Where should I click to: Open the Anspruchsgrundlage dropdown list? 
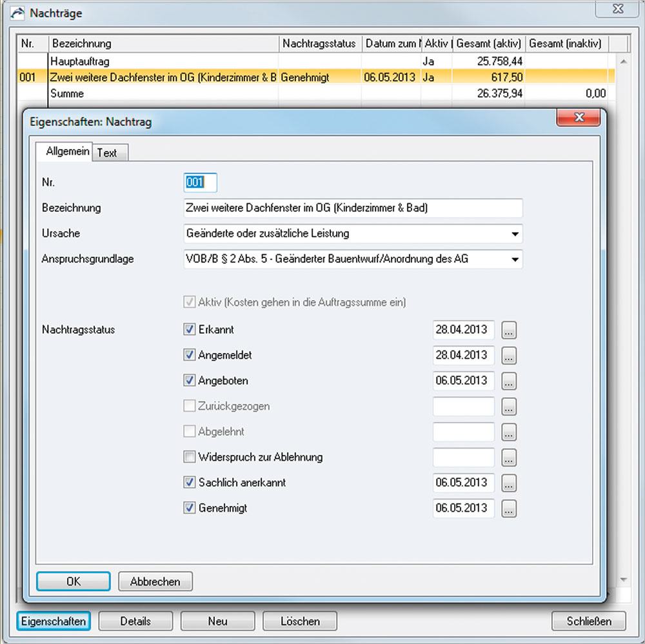pyautogui.click(x=515, y=259)
